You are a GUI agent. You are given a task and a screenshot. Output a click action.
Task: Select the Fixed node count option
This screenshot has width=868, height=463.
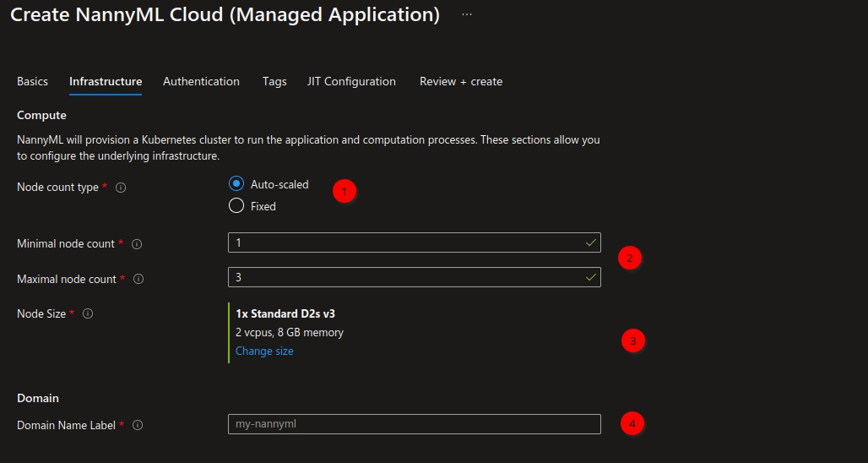[x=236, y=206]
